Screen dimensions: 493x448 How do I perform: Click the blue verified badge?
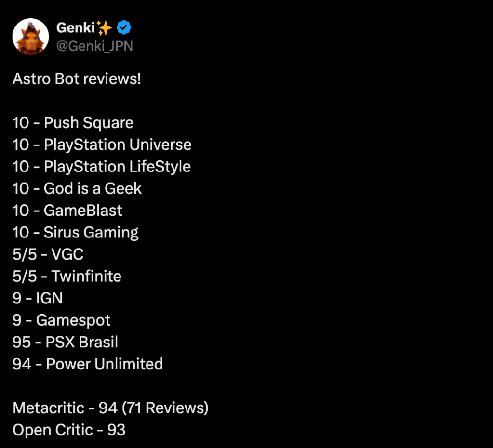click(124, 28)
